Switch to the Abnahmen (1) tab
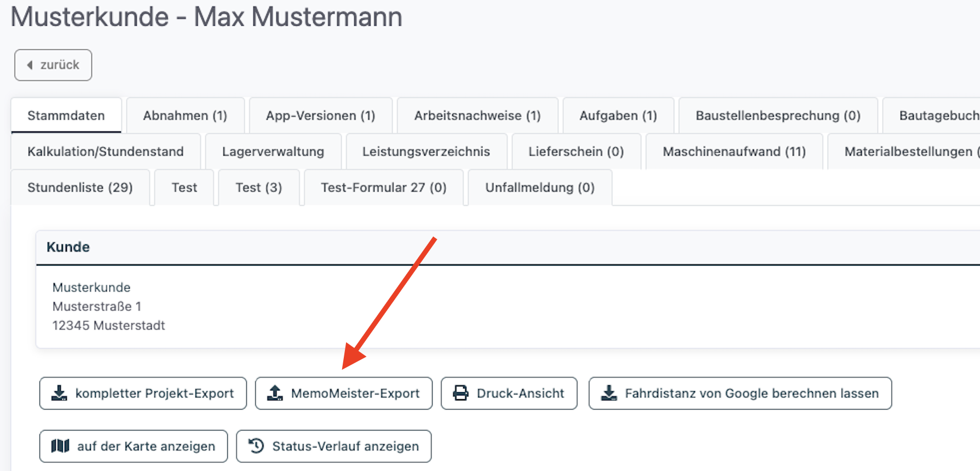This screenshot has height=471, width=980. pos(185,116)
